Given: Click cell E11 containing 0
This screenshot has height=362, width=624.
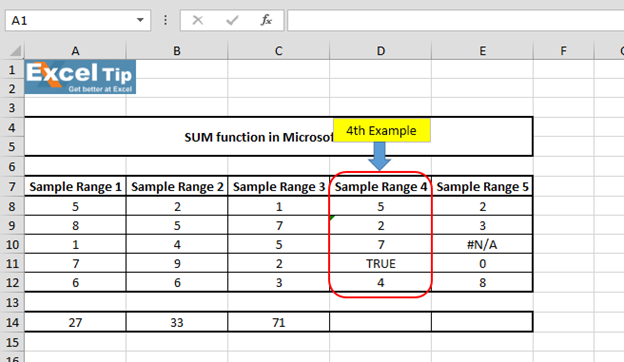Looking at the screenshot, I should [x=482, y=263].
